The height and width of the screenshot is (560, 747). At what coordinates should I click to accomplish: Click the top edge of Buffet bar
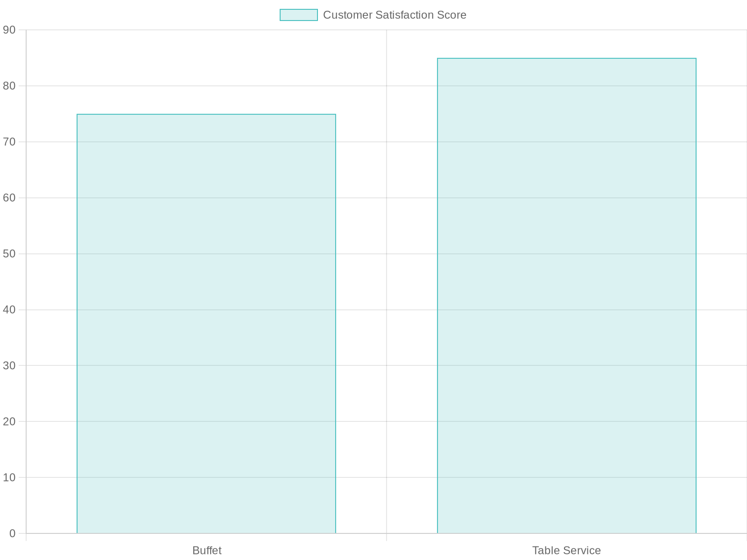(x=206, y=114)
